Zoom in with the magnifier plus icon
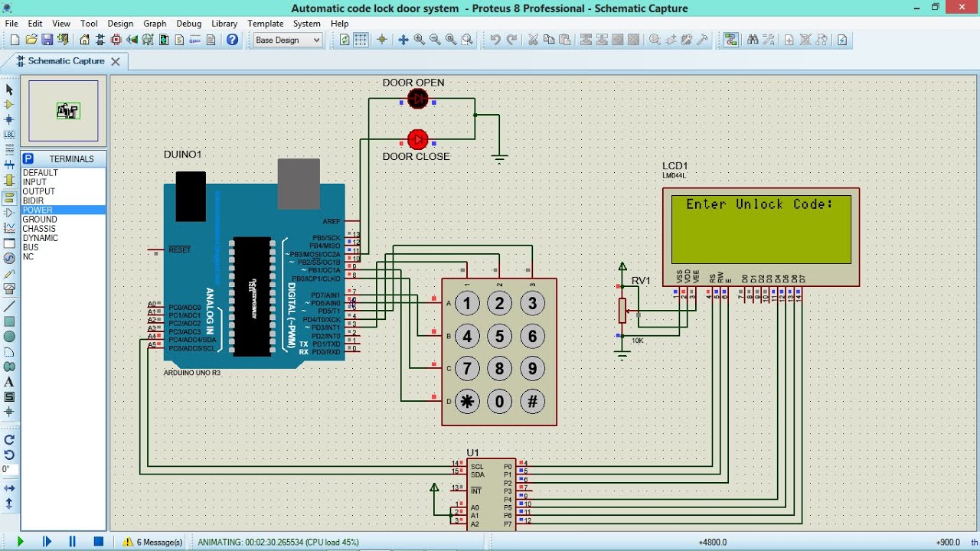 (x=420, y=40)
